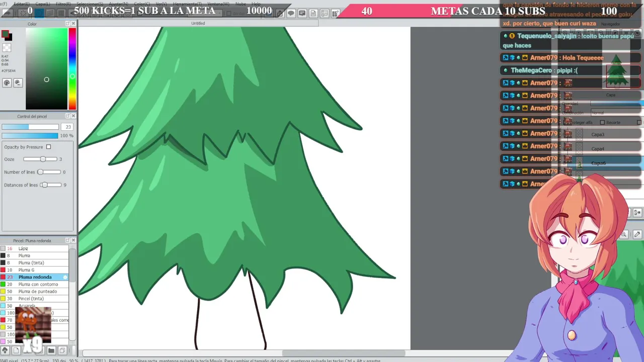Open the Help menu
Viewport: 644px width, 362px height.
click(x=256, y=4)
